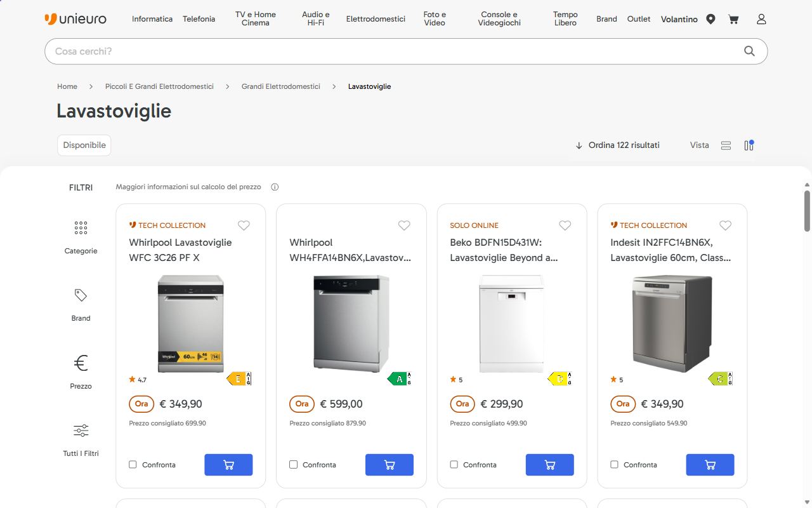This screenshot has height=508, width=812.
Task: Open Tutti I Filtri sliders icon
Action: coord(81,431)
